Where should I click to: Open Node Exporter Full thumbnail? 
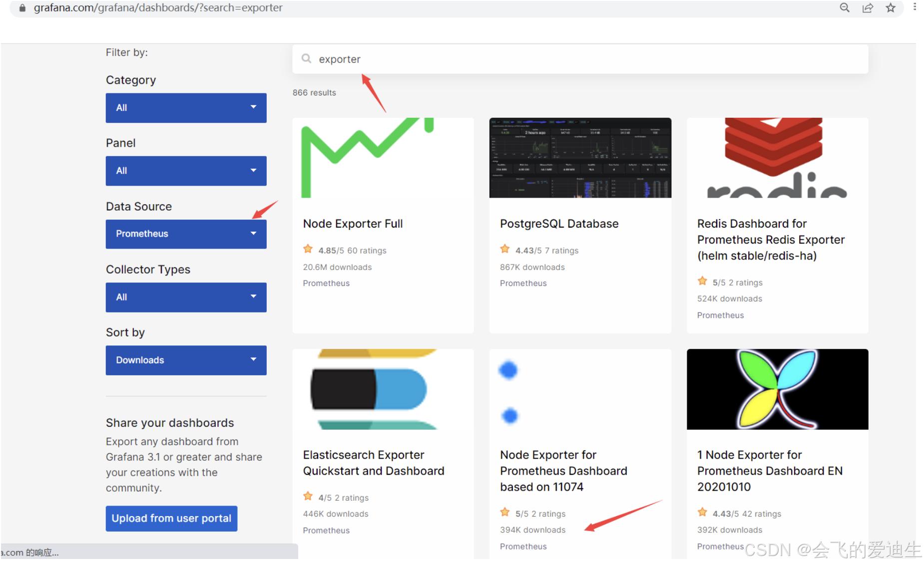383,158
